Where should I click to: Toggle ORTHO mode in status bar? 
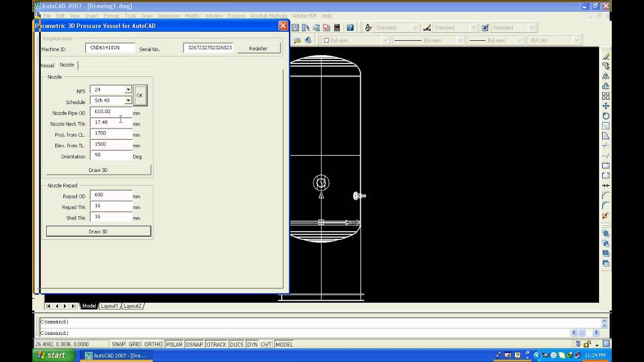click(x=153, y=344)
